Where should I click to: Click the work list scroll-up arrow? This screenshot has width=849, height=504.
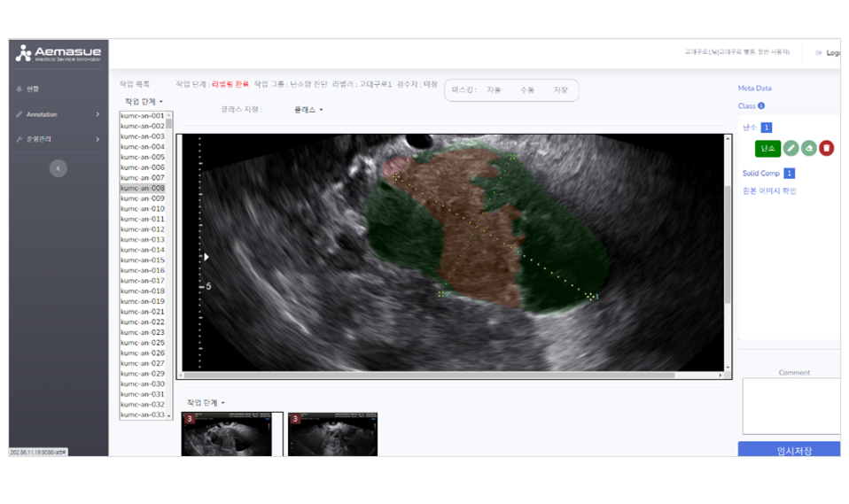[169, 115]
